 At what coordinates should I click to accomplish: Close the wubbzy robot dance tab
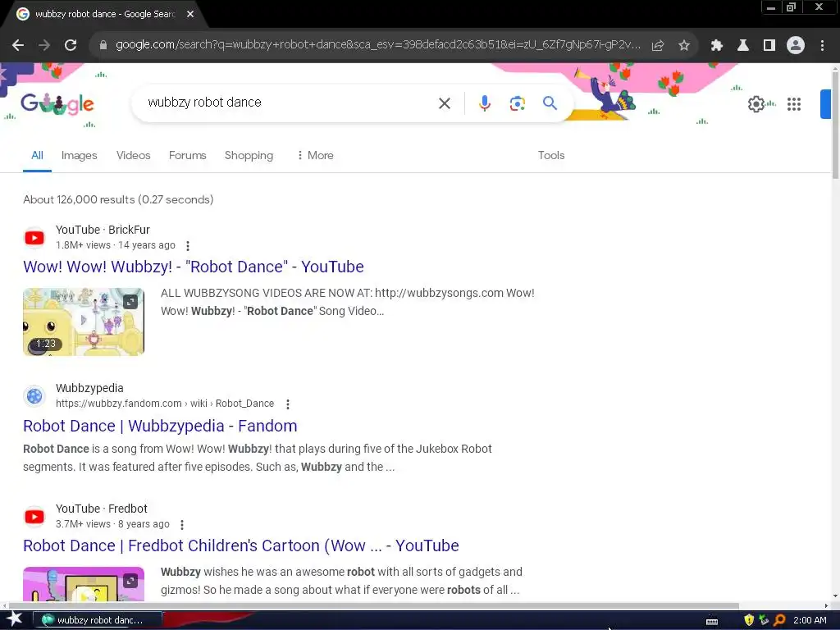point(190,14)
